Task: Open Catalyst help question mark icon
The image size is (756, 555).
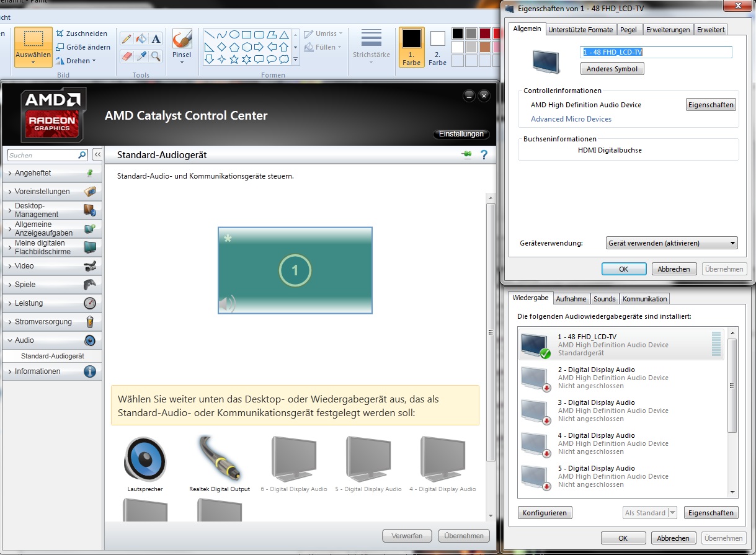Action: coord(484,154)
